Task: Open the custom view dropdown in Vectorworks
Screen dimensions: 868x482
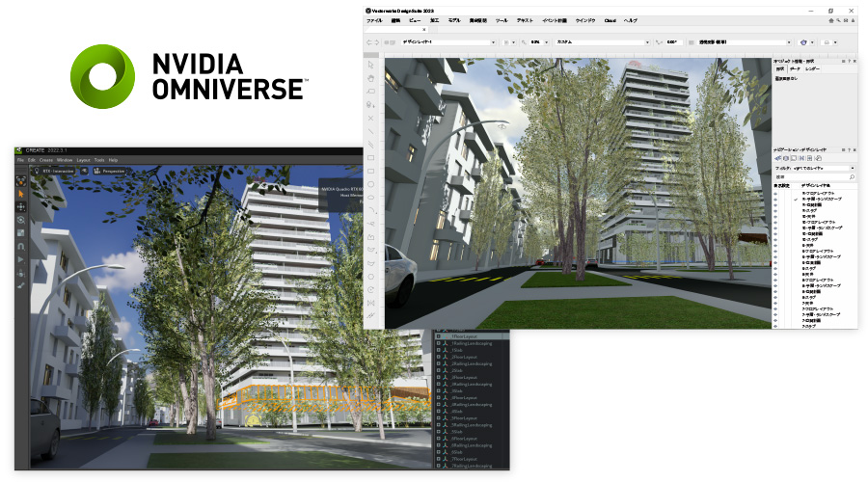Action: tap(602, 42)
